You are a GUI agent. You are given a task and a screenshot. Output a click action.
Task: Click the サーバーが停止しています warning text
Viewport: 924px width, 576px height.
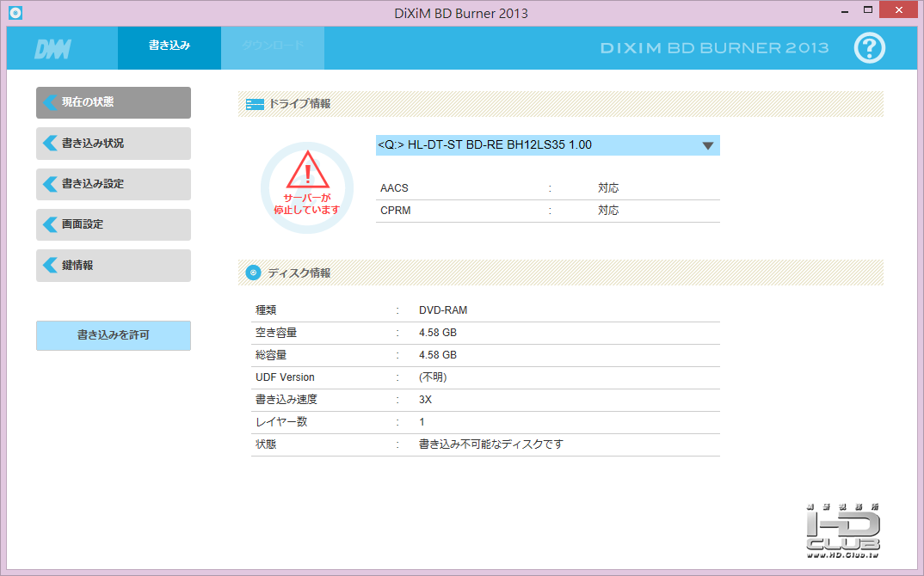(x=307, y=204)
